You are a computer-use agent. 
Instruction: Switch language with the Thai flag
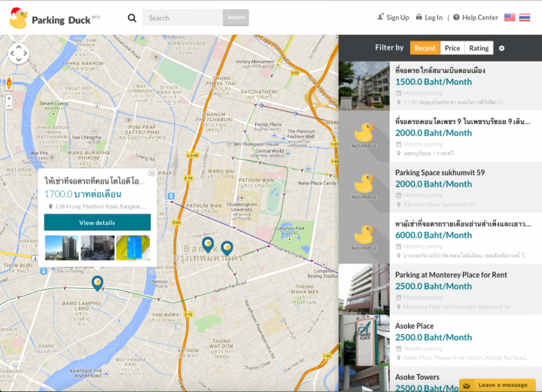pyautogui.click(x=525, y=17)
